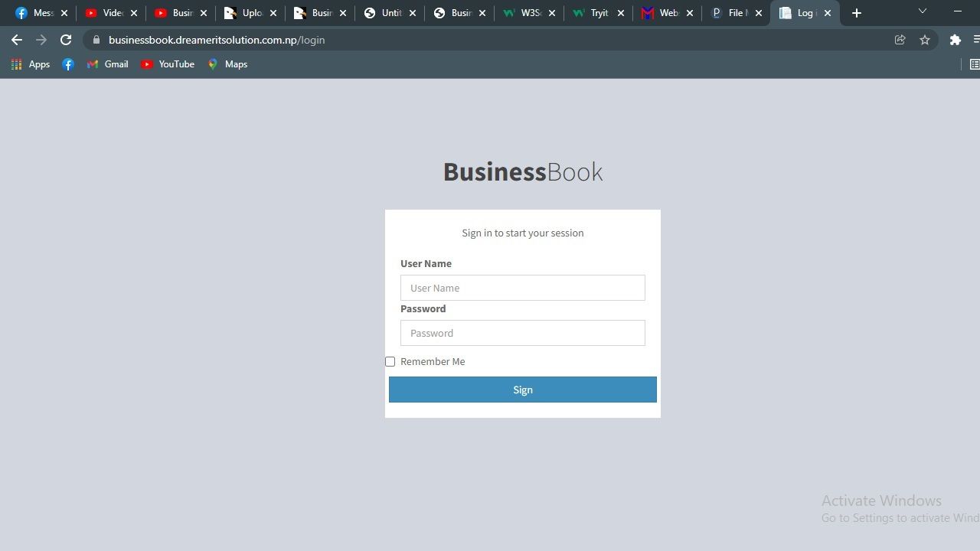Close the 'Uplo' tab
This screenshot has width=980, height=551.
click(x=273, y=13)
